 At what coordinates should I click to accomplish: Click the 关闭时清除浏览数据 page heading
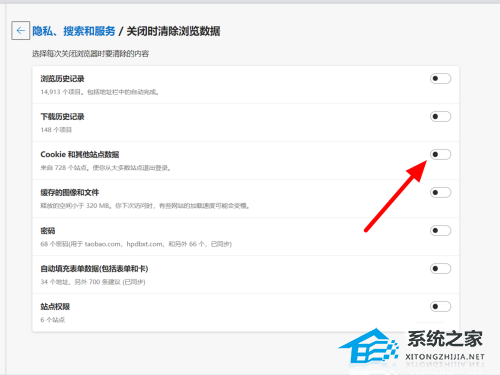pos(173,31)
